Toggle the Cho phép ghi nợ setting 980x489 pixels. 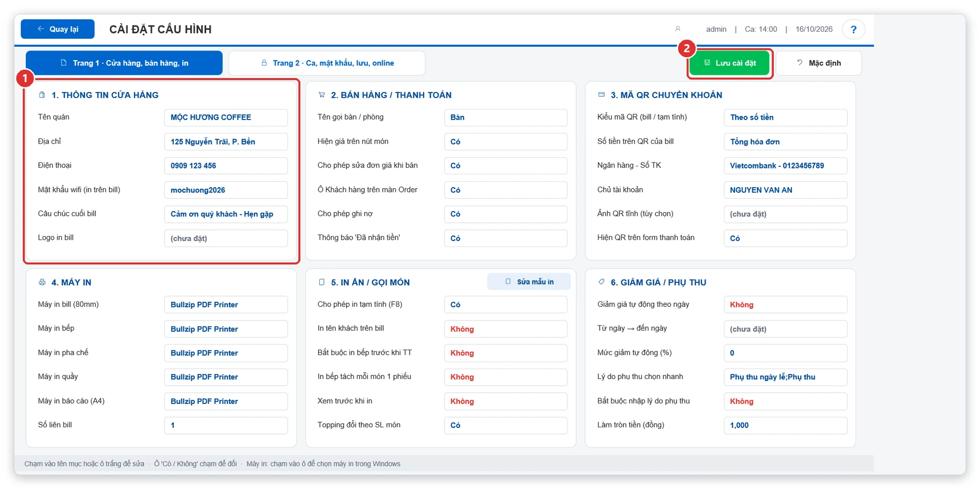pos(505,214)
